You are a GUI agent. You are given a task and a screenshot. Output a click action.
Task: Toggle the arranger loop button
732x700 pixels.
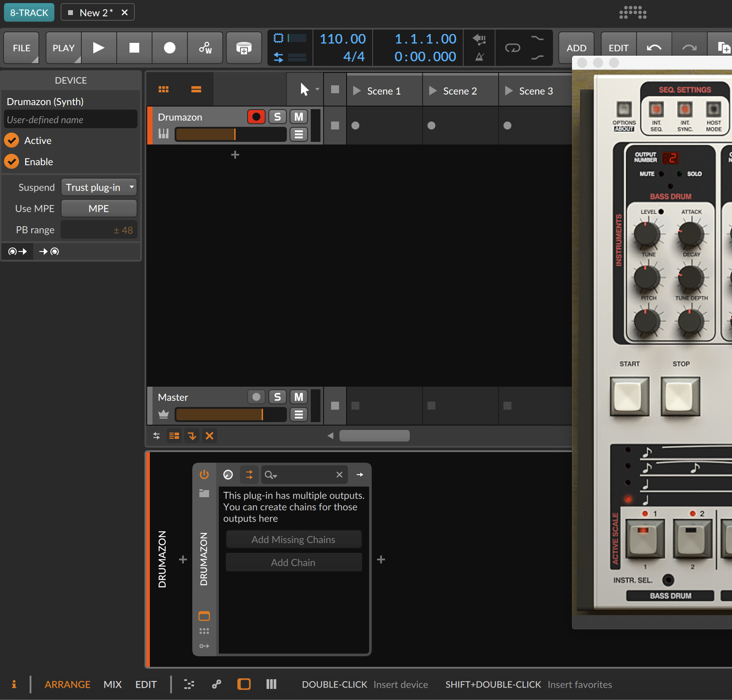tap(513, 48)
